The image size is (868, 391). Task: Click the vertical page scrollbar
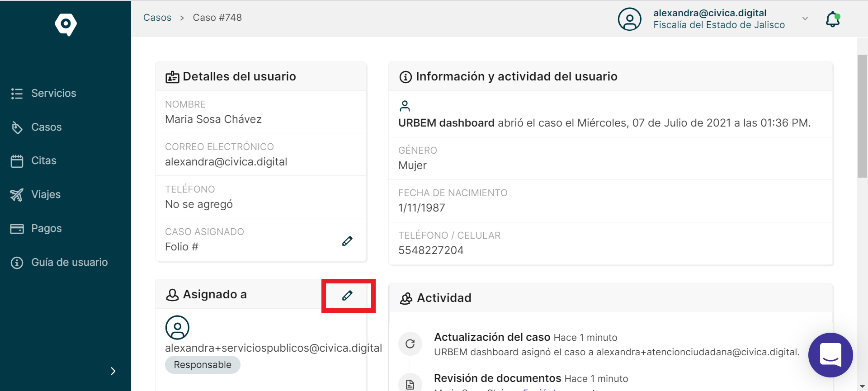[862, 116]
